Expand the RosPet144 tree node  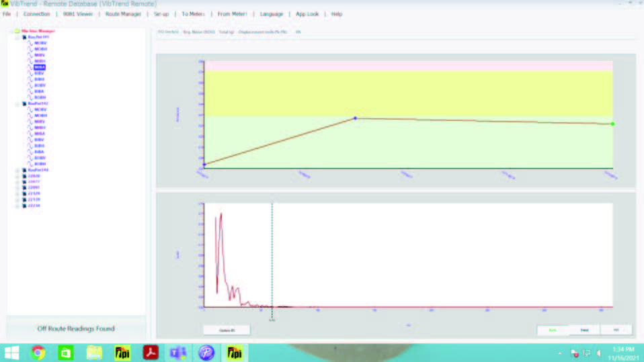[x=17, y=171]
